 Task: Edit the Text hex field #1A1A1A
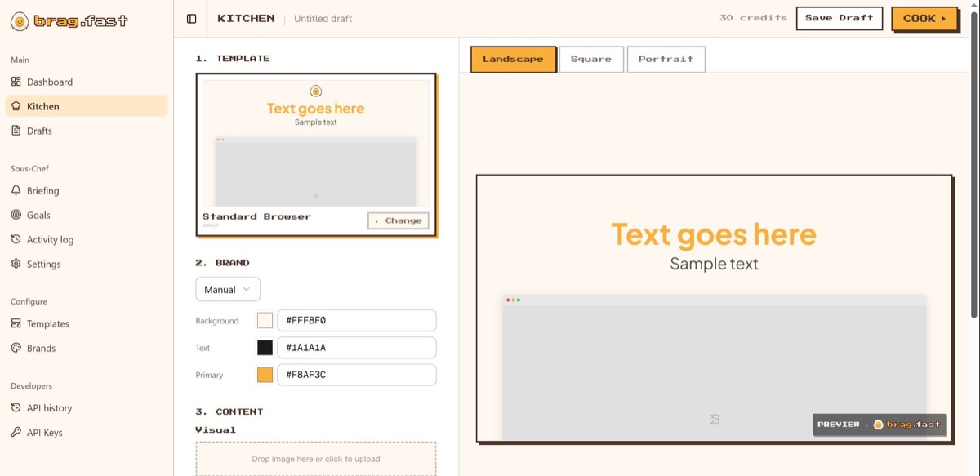[357, 348]
